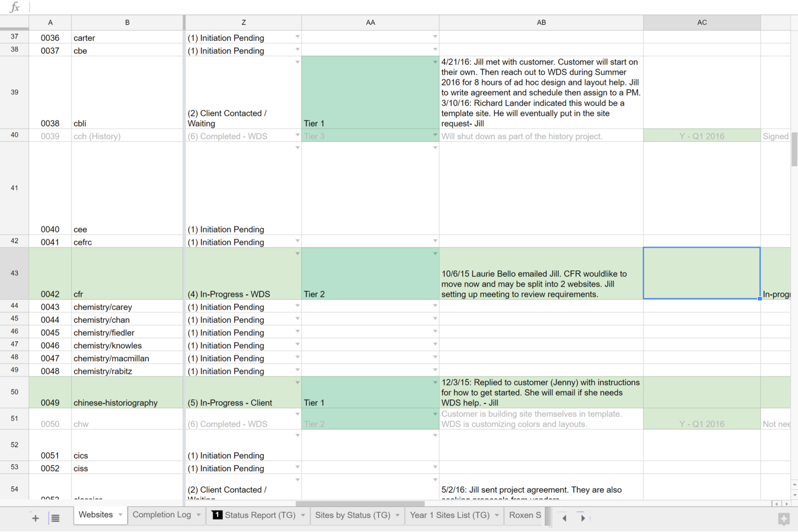
Task: Open status dropdown for ciss row
Action: 297,468
